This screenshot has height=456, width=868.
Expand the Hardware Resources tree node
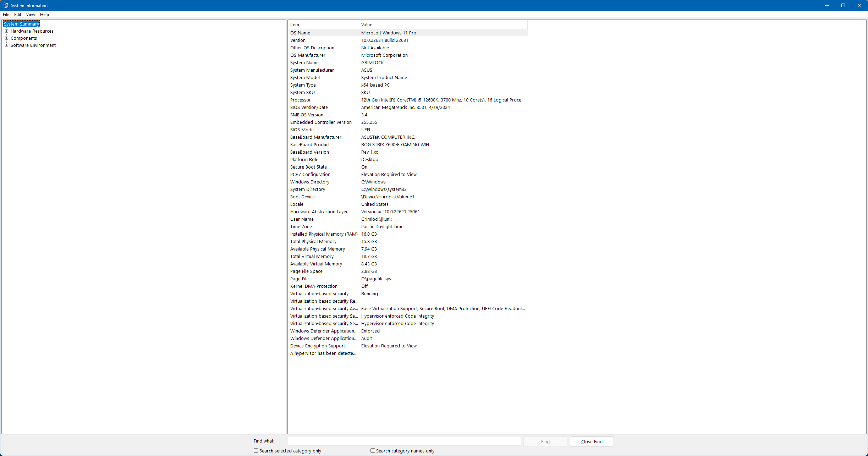tap(6, 31)
